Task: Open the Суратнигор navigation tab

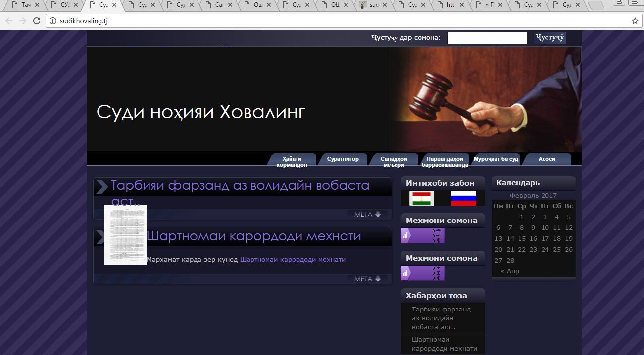Action: [x=343, y=159]
